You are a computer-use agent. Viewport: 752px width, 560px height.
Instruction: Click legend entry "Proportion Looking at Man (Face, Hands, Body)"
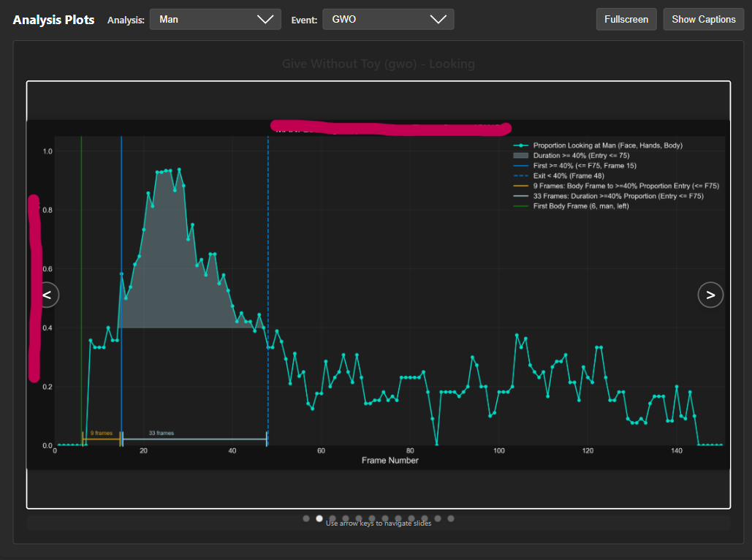[607, 145]
